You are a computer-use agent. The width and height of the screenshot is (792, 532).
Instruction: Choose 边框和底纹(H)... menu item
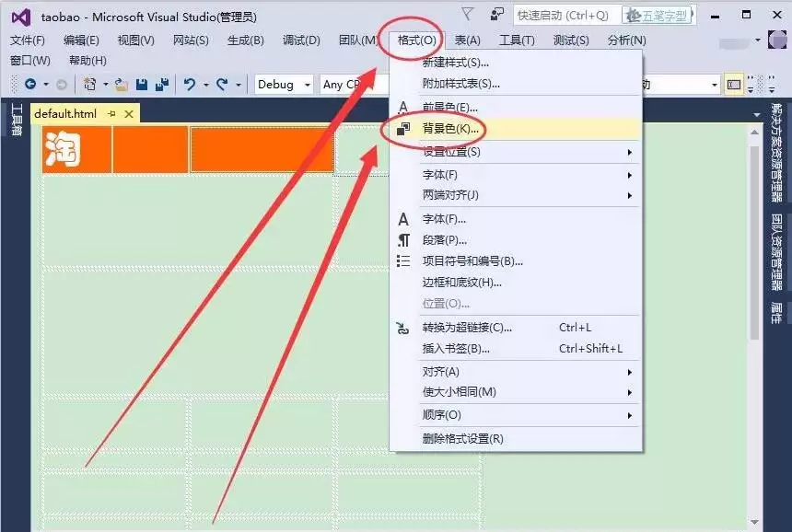pyautogui.click(x=515, y=283)
